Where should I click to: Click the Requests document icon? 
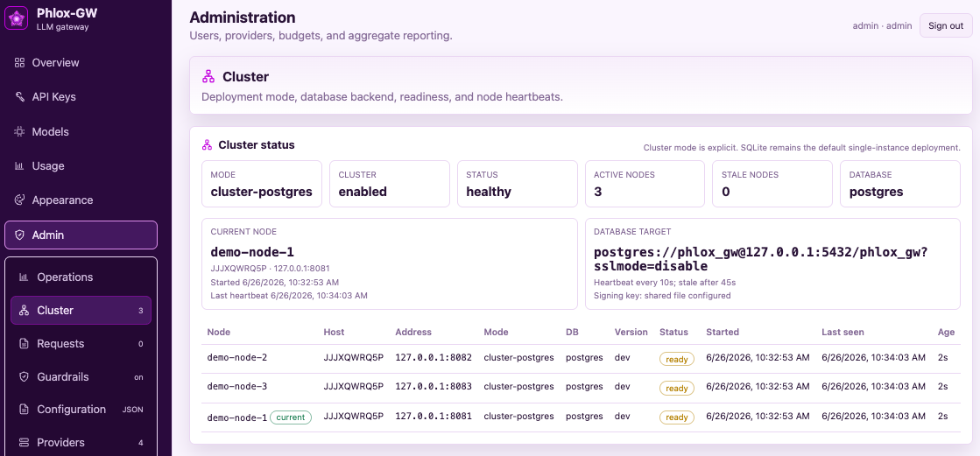(x=25, y=344)
